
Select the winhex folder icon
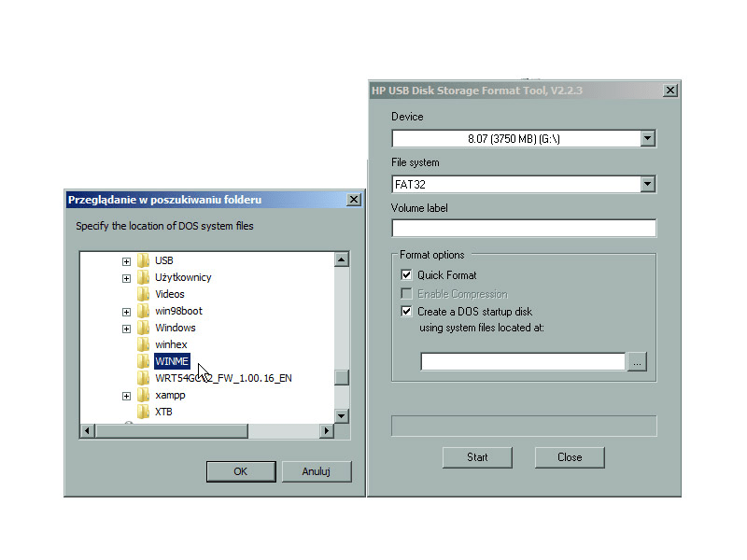(144, 344)
